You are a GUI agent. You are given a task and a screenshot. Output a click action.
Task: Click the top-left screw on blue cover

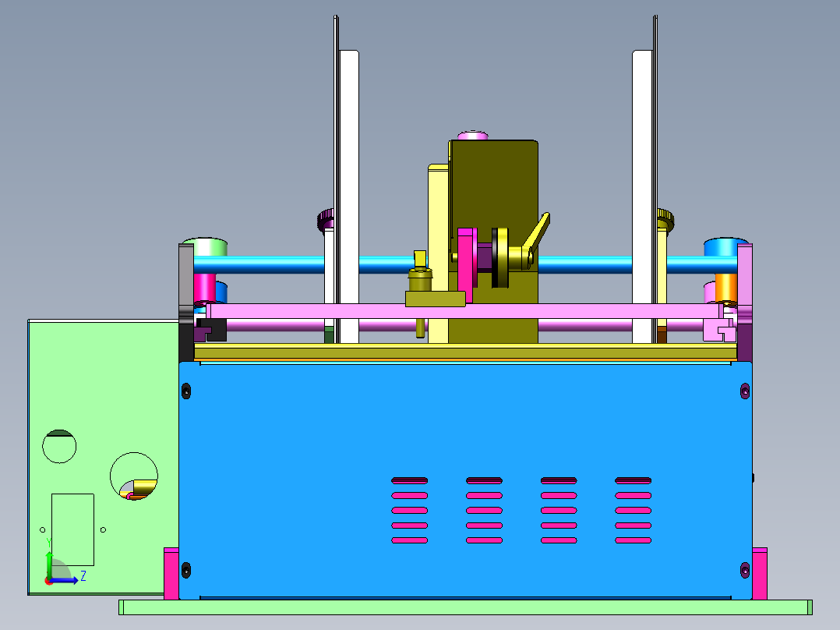click(186, 391)
